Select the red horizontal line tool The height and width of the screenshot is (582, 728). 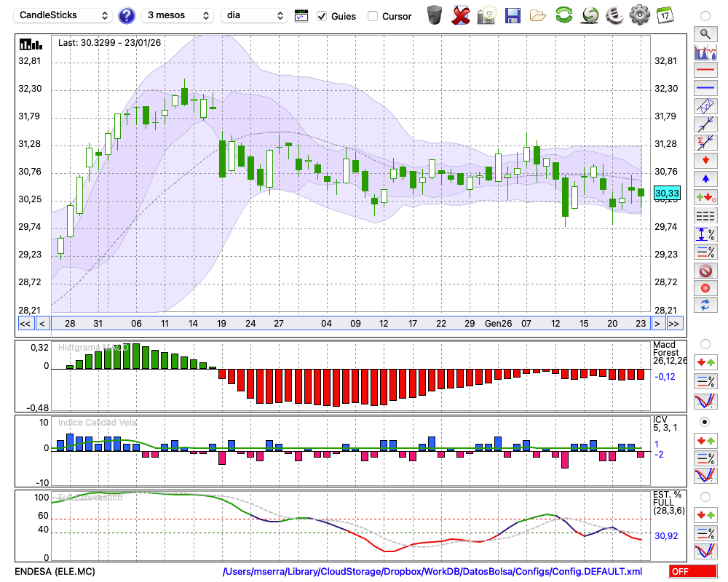tap(705, 71)
